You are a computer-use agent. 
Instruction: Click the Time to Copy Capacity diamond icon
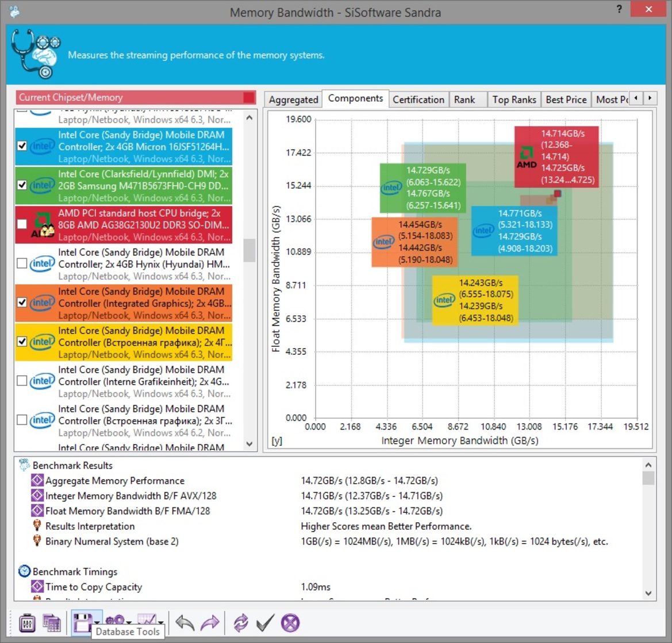pos(37,586)
